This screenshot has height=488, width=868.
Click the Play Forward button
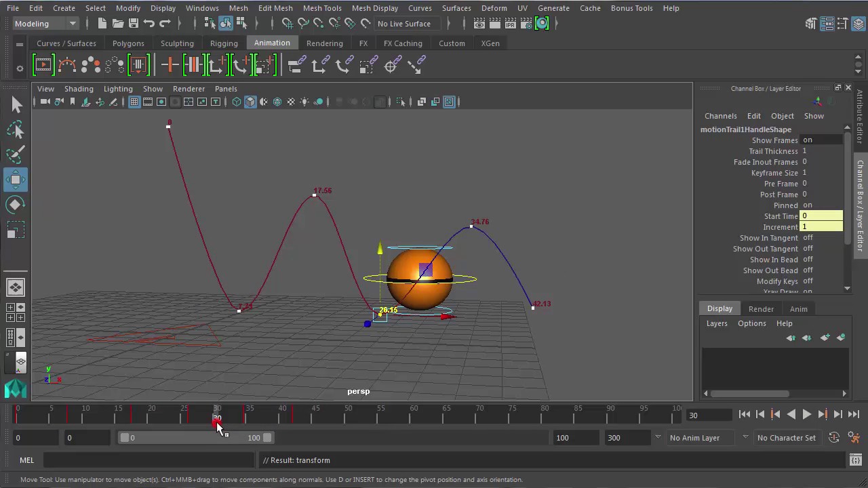point(807,414)
